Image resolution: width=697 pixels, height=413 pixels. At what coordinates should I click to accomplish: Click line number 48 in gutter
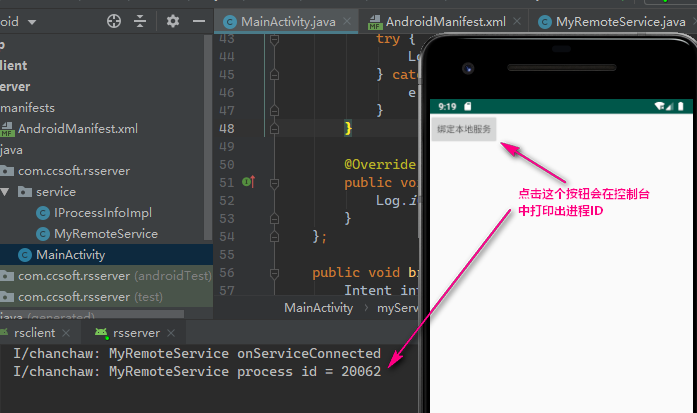pos(227,128)
